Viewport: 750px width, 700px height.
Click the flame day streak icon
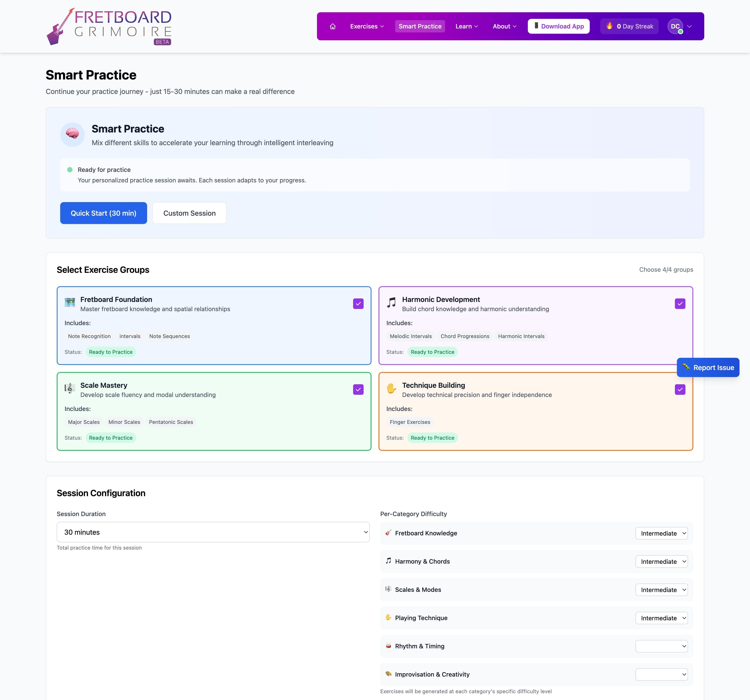click(x=609, y=26)
